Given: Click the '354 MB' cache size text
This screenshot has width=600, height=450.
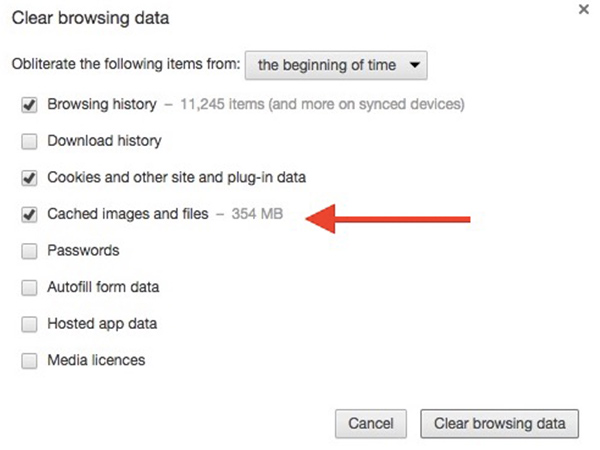Looking at the screenshot, I should [x=258, y=214].
